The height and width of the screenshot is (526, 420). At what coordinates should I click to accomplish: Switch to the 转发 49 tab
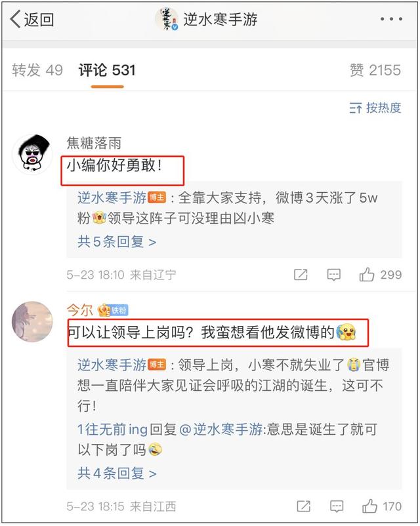pyautogui.click(x=37, y=70)
